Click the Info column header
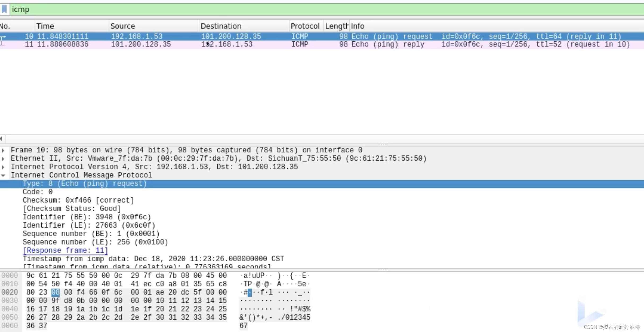644x332 pixels. tap(497, 26)
